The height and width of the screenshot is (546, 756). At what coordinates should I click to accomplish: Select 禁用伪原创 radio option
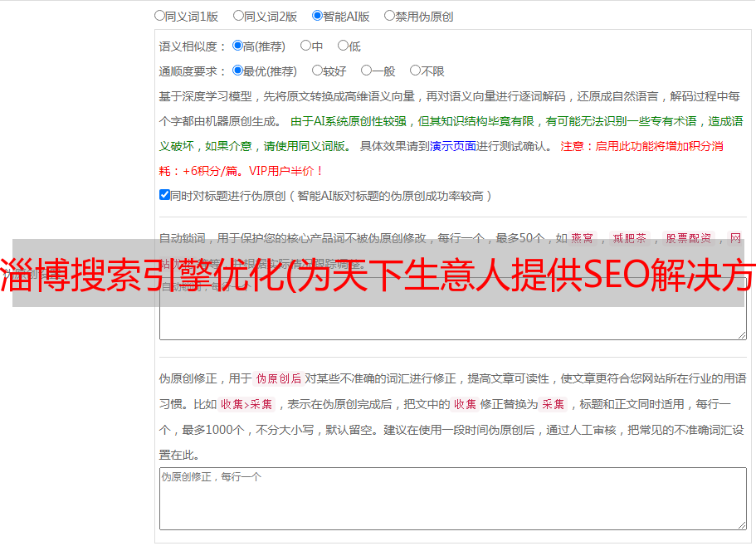[x=389, y=16]
